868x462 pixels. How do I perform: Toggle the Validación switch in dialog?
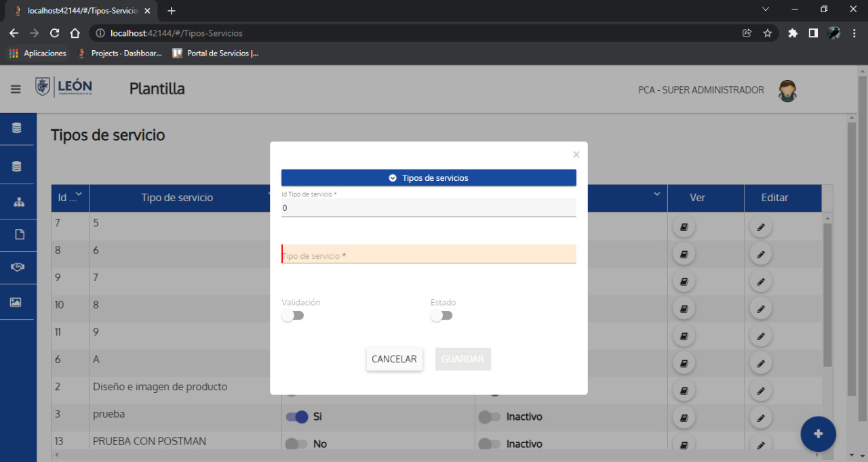tap(293, 316)
